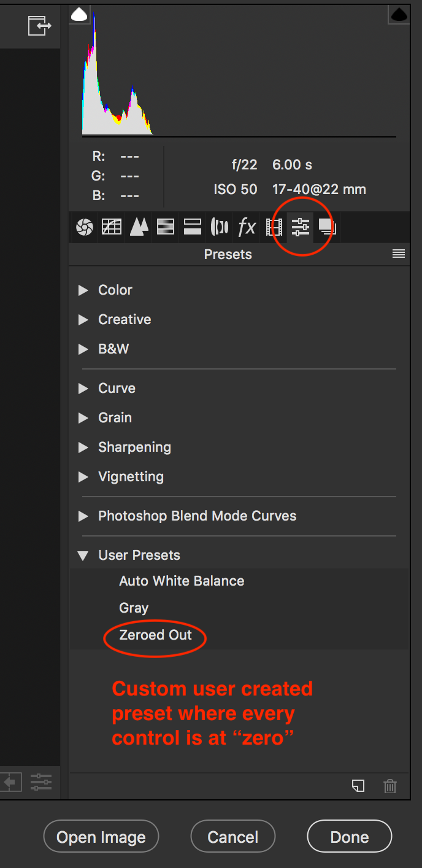Click the new preset icon
Image resolution: width=422 pixels, height=868 pixels.
pyautogui.click(x=358, y=786)
